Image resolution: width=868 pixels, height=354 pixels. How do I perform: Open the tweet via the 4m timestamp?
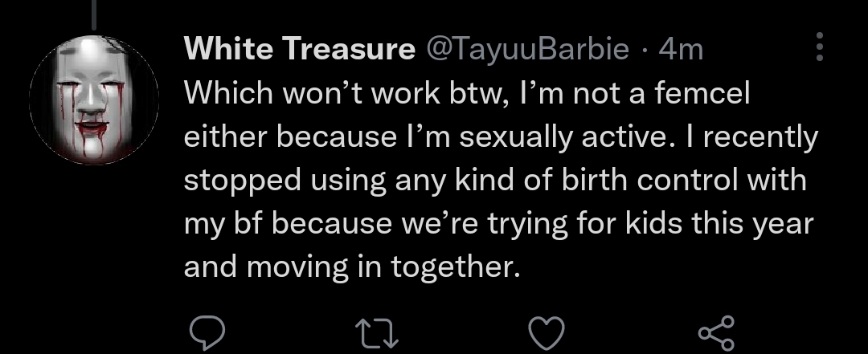point(680,50)
